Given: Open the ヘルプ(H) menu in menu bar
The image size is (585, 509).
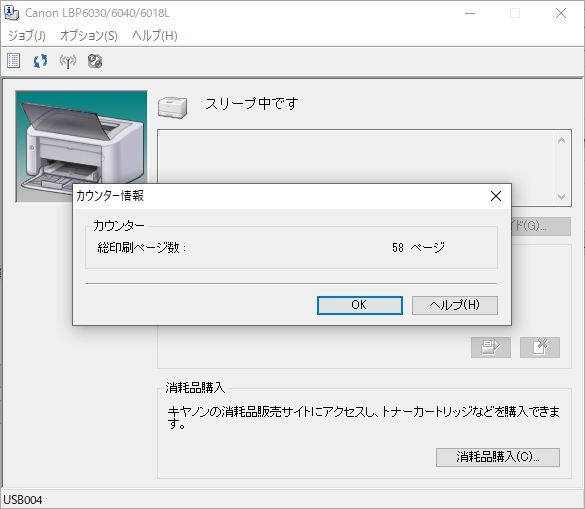Looking at the screenshot, I should coord(155,35).
